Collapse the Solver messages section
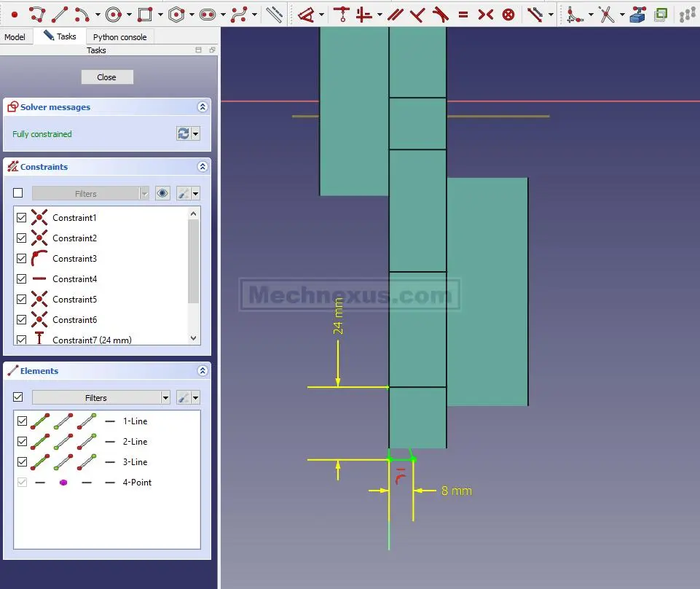Viewport: 700px width, 589px height. [x=202, y=107]
